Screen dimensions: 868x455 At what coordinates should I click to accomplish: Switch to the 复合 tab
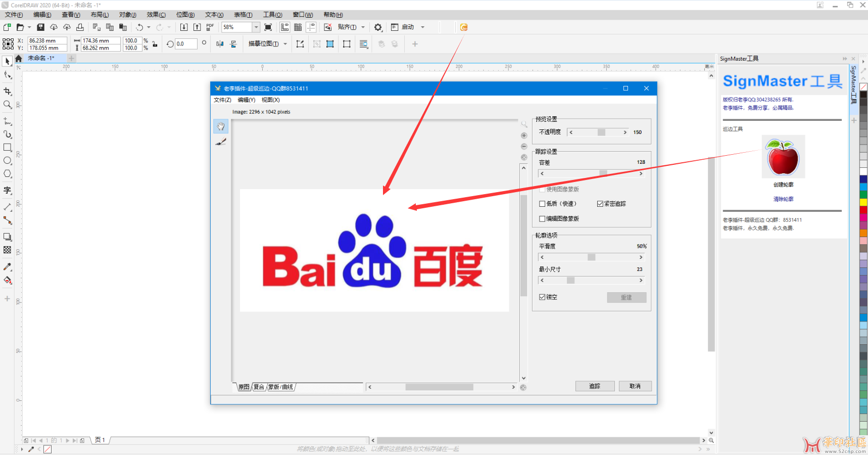[x=259, y=387]
